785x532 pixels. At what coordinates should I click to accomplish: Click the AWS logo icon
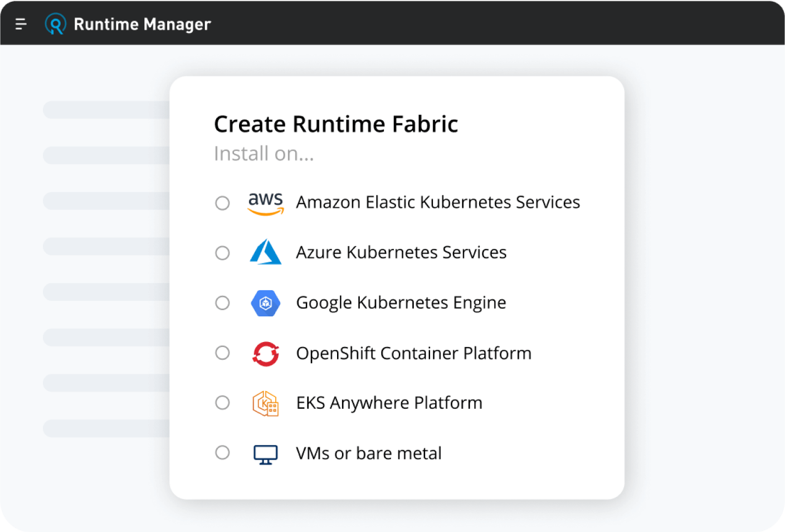[266, 203]
